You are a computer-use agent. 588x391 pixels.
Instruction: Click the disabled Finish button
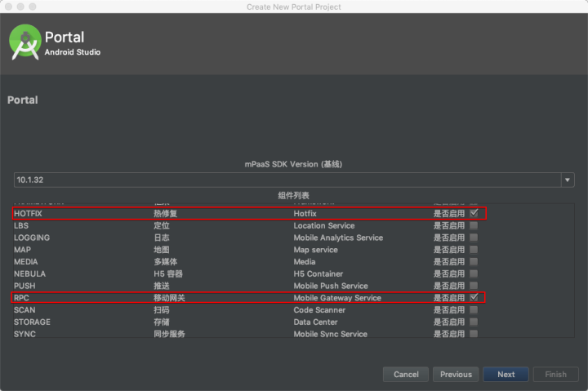tap(556, 374)
